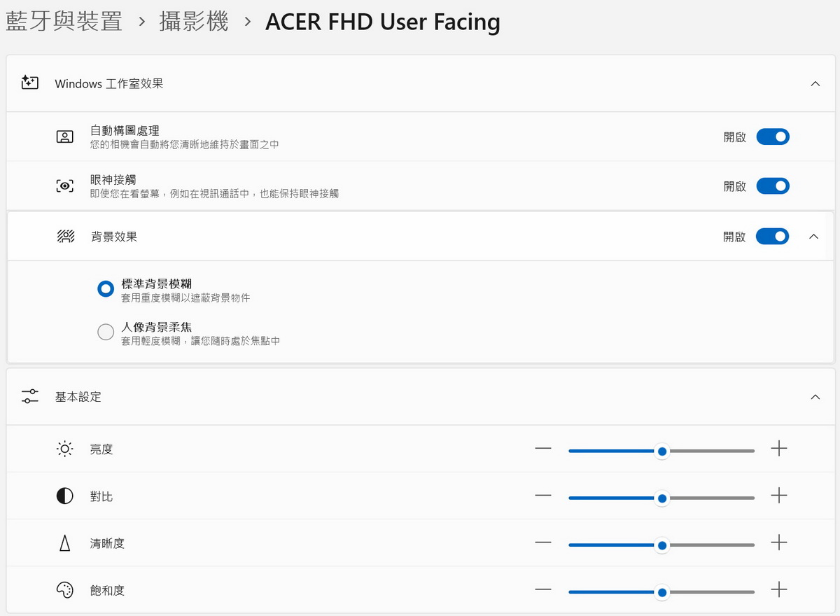
Task: Navigate to 攝影機 breadcrumb
Action: pos(194,22)
